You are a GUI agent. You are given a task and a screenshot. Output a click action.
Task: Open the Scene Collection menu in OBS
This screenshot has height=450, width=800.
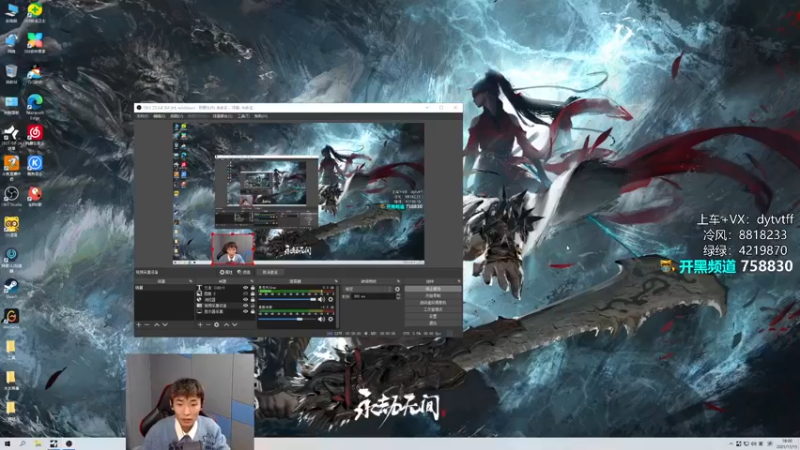pyautogui.click(x=222, y=116)
